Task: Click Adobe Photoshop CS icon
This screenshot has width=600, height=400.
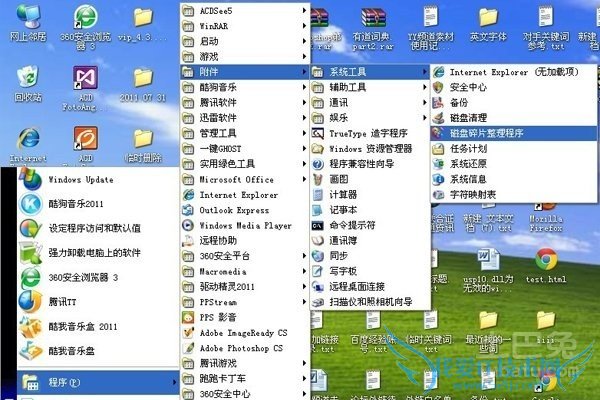Action: (188, 348)
